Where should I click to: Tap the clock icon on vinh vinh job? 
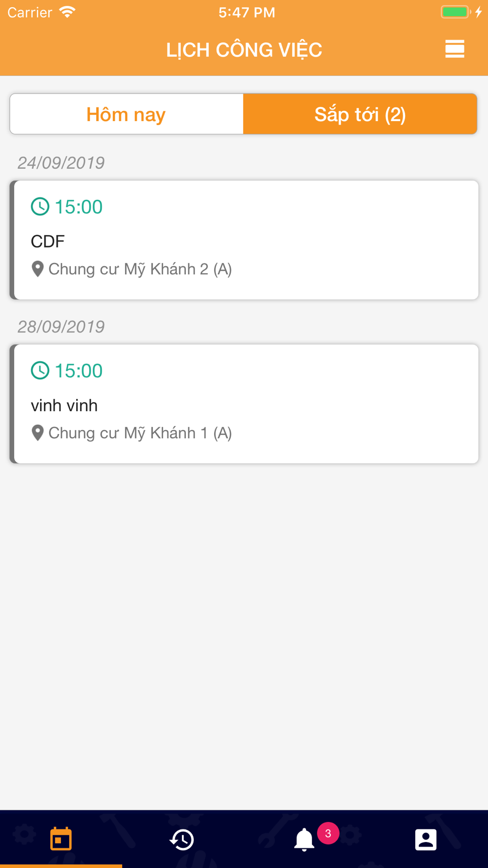40,371
